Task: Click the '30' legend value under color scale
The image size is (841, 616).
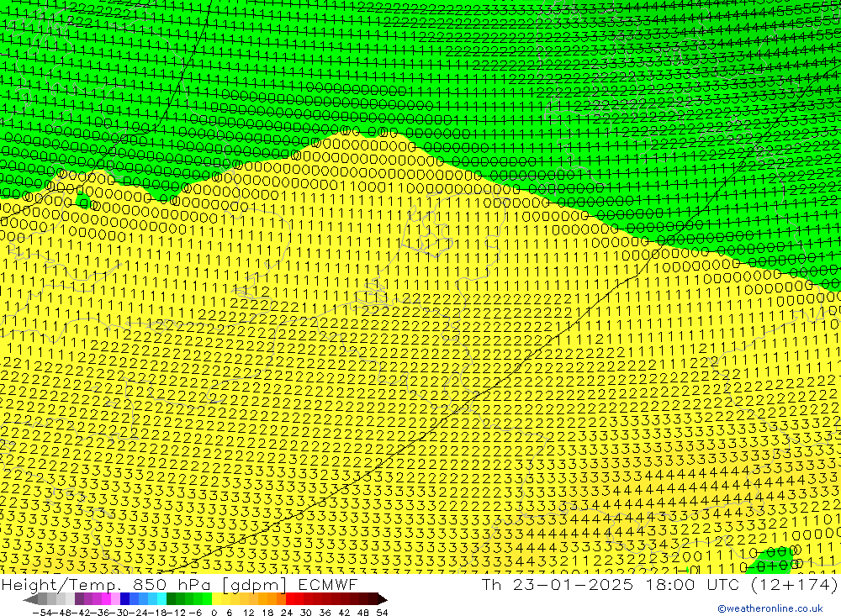Action: coord(306,613)
